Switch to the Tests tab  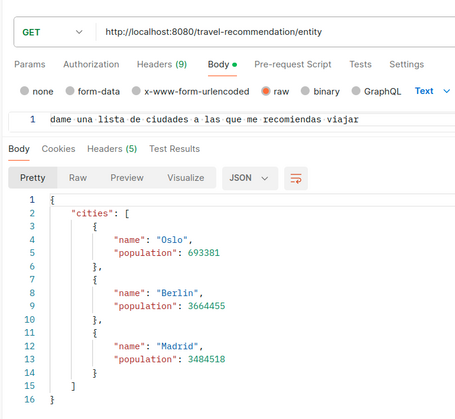[360, 64]
